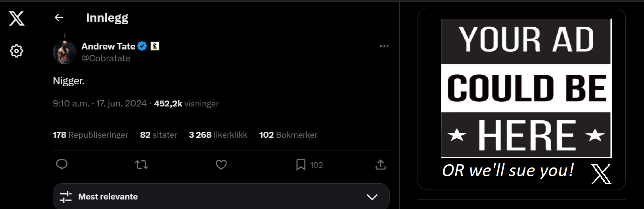Click the YOUR AD COULD BE HERE image
Screen dimensions: 644x209
point(526,88)
